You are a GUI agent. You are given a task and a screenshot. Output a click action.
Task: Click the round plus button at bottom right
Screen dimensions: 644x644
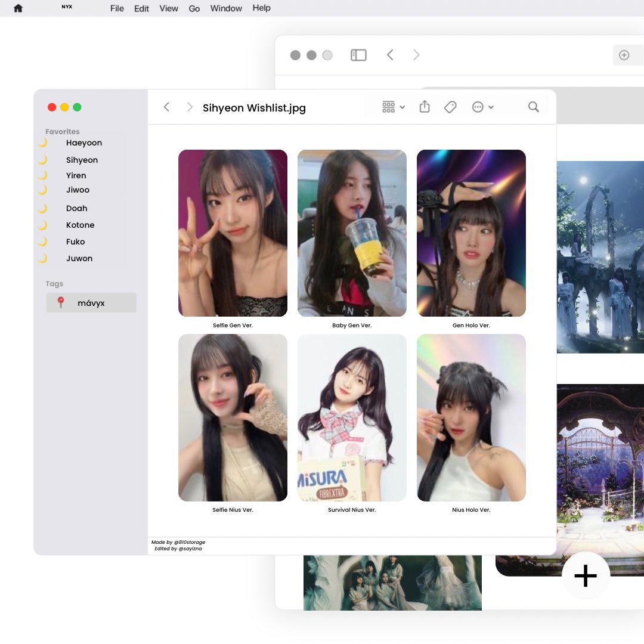coord(586,575)
